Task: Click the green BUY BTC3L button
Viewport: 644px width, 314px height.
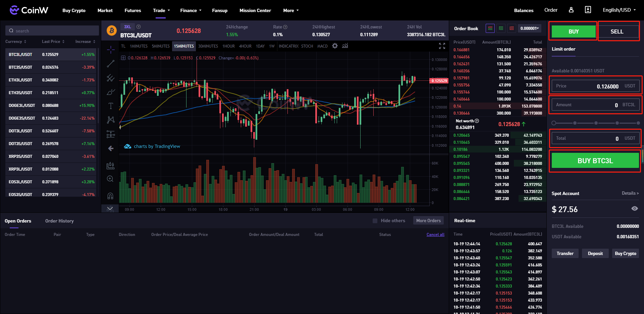Action: point(595,161)
